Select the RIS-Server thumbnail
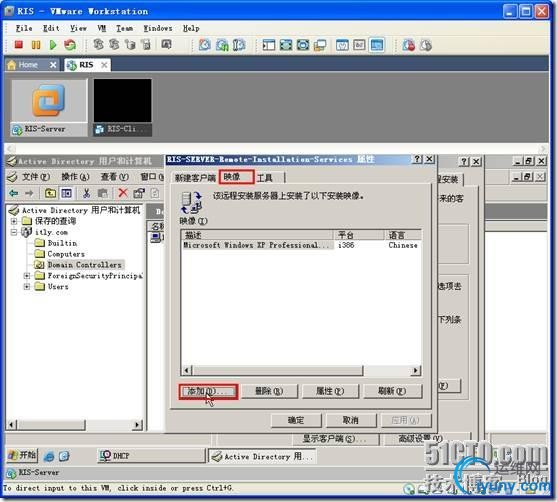 pyautogui.click(x=49, y=107)
